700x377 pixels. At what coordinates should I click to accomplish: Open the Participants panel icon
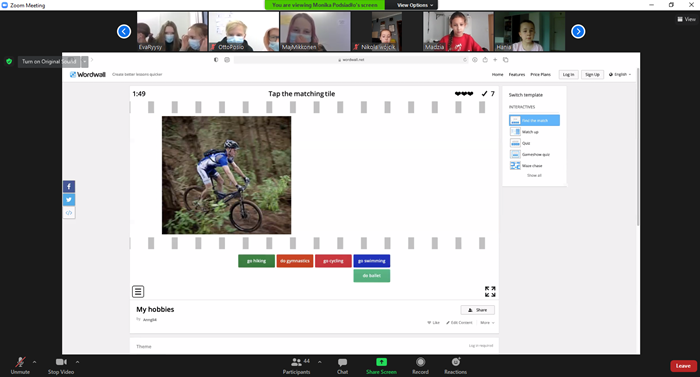click(x=296, y=362)
